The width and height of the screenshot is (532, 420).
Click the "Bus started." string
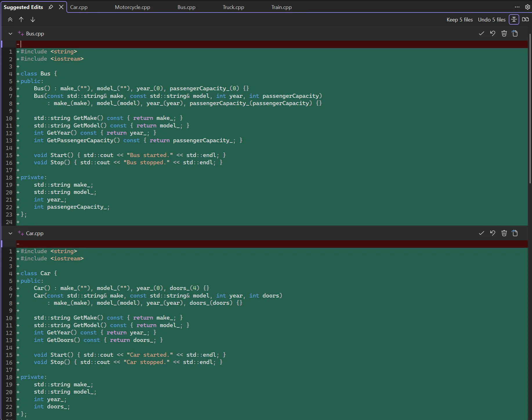pos(150,155)
